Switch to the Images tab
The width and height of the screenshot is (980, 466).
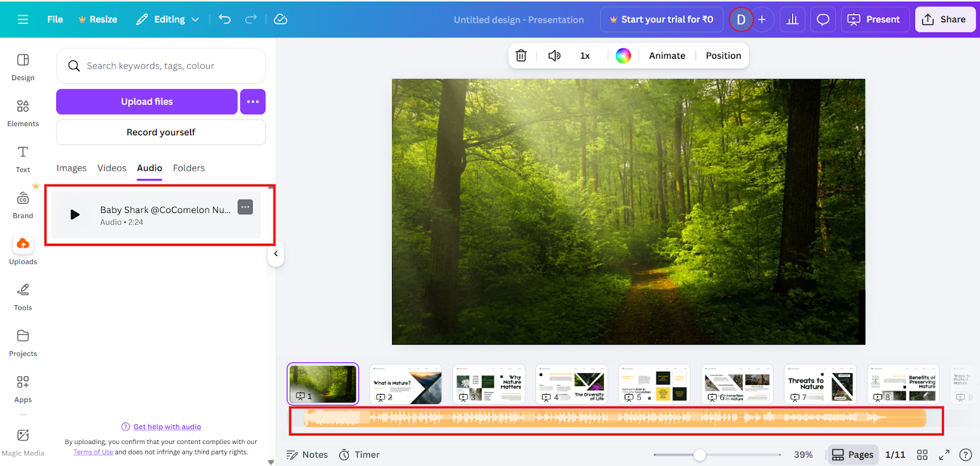[72, 168]
